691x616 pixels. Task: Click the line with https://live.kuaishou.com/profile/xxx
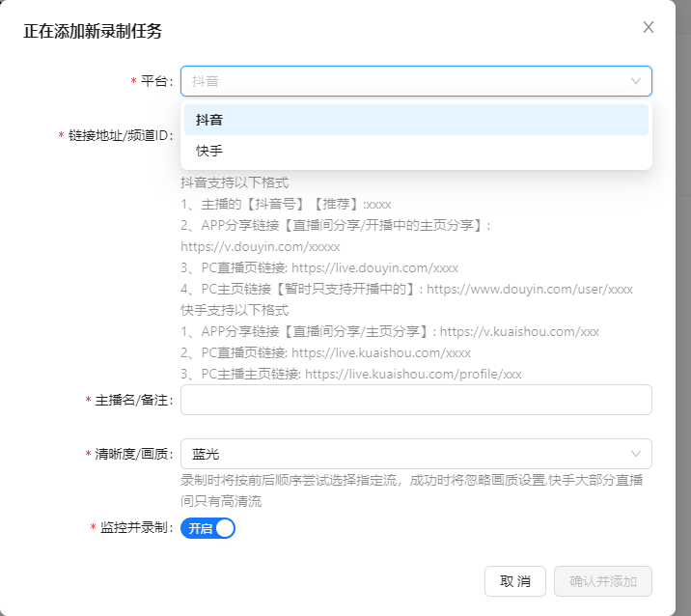click(350, 374)
